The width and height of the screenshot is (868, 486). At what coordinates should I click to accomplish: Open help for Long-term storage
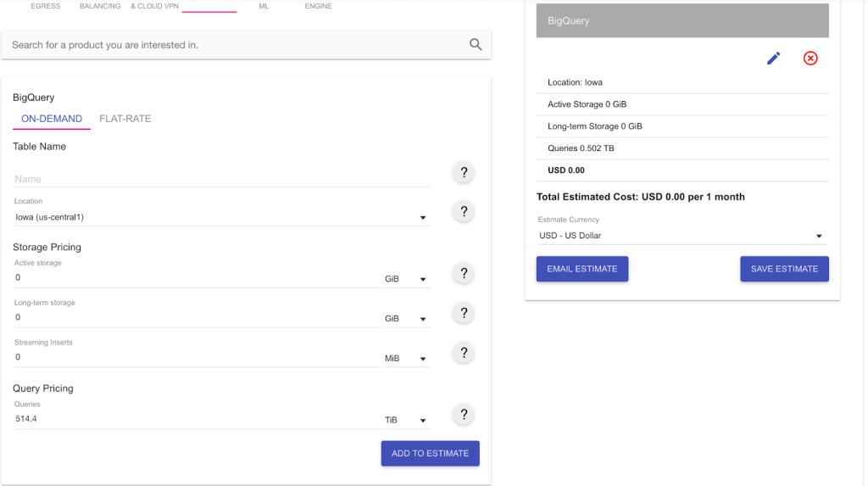(464, 313)
